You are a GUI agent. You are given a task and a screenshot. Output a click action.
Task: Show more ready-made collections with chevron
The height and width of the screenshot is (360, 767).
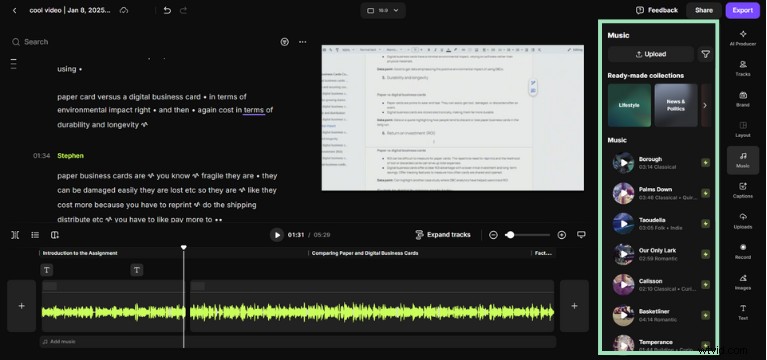705,105
